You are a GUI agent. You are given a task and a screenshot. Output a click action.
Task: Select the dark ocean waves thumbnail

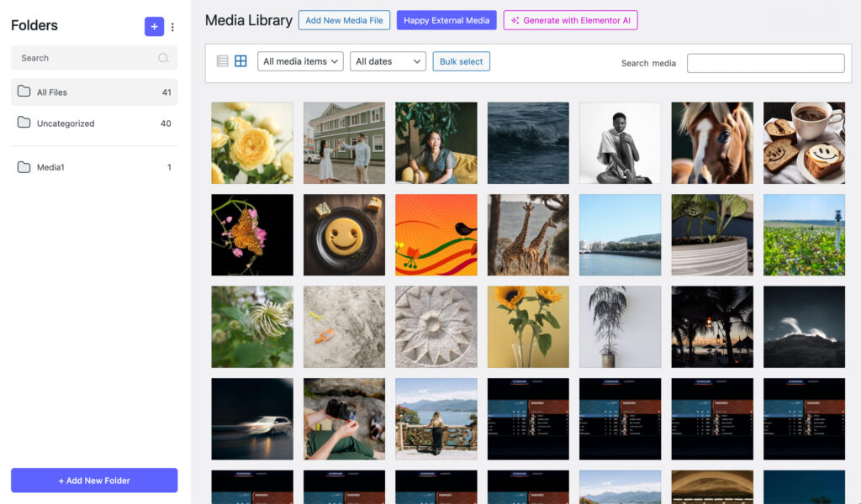[528, 143]
